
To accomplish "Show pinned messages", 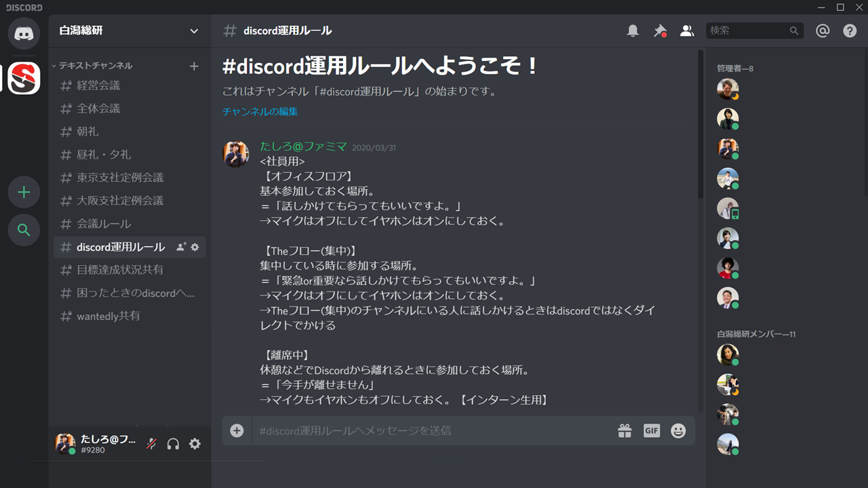I will click(x=660, y=30).
